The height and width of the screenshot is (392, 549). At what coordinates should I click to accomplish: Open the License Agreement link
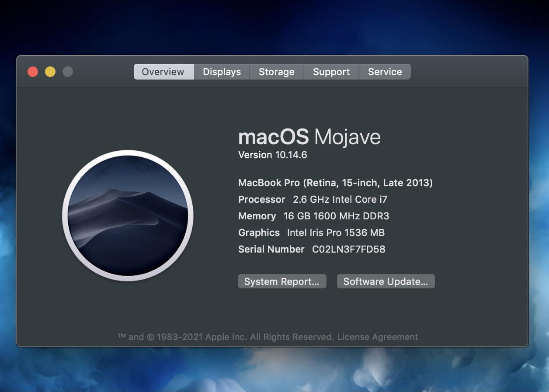(378, 337)
